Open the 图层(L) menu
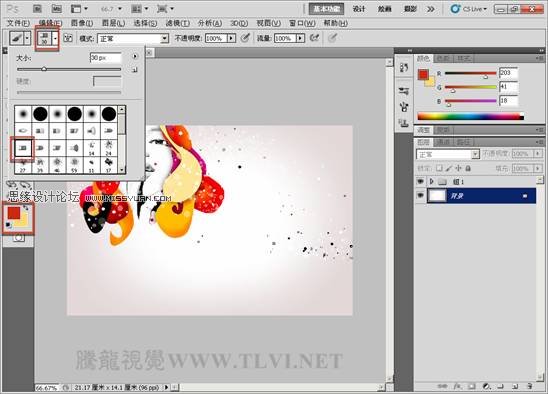The width and height of the screenshot is (548, 394). (113, 23)
